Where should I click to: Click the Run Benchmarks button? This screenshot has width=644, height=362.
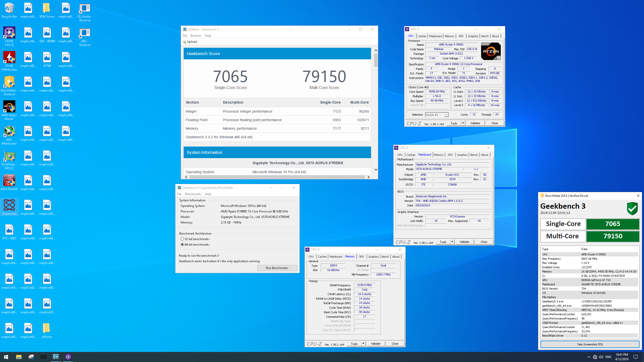[277, 268]
